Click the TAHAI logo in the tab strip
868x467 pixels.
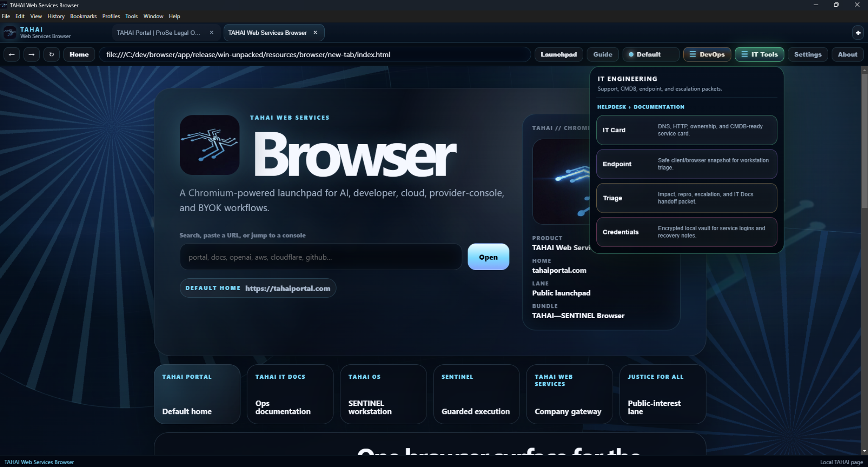point(10,33)
